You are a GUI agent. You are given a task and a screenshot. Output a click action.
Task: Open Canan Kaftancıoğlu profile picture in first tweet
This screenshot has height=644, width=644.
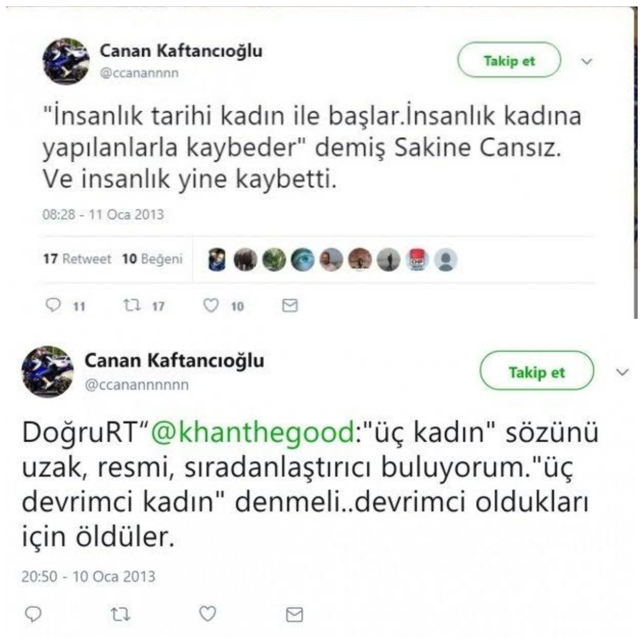(x=66, y=61)
